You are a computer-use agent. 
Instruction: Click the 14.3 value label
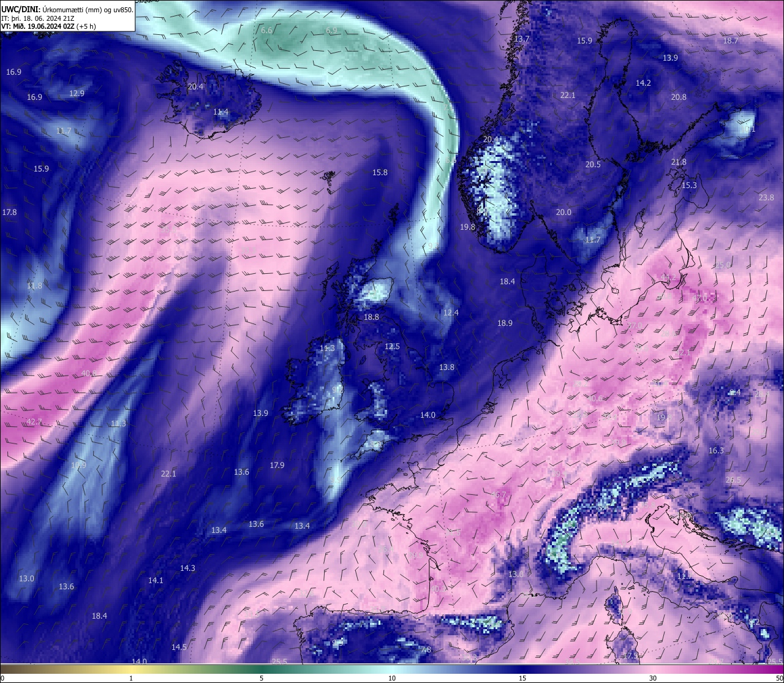[187, 568]
